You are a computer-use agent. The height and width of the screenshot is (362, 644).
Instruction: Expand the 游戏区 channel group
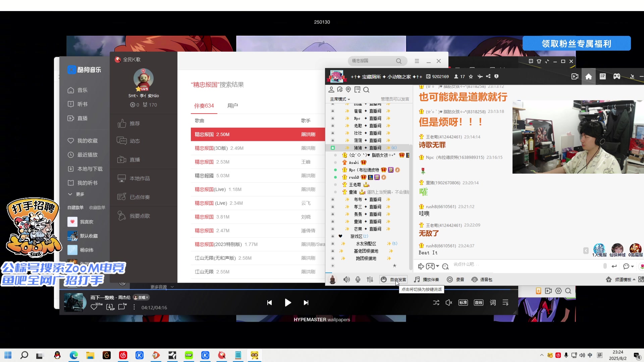click(359, 236)
